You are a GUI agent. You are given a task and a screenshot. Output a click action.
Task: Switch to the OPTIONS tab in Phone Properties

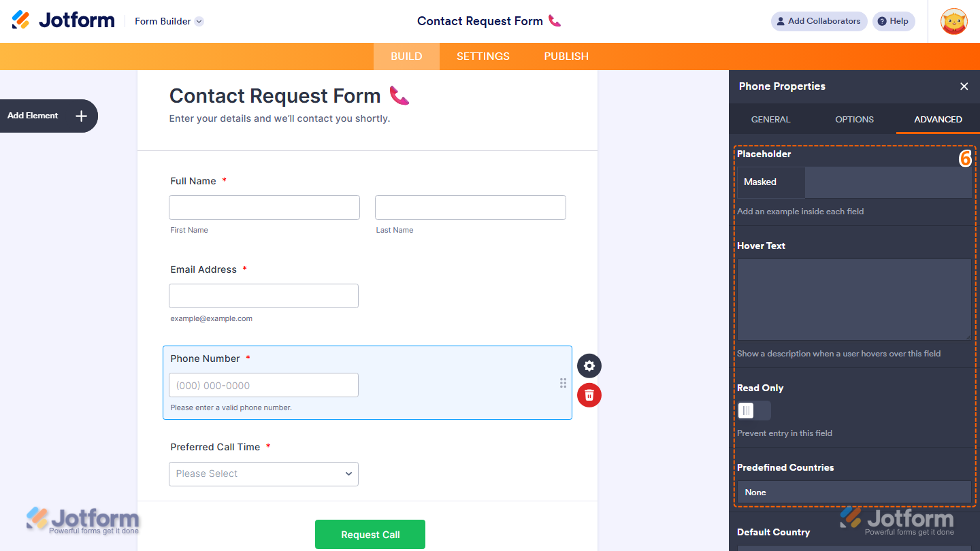(x=854, y=119)
